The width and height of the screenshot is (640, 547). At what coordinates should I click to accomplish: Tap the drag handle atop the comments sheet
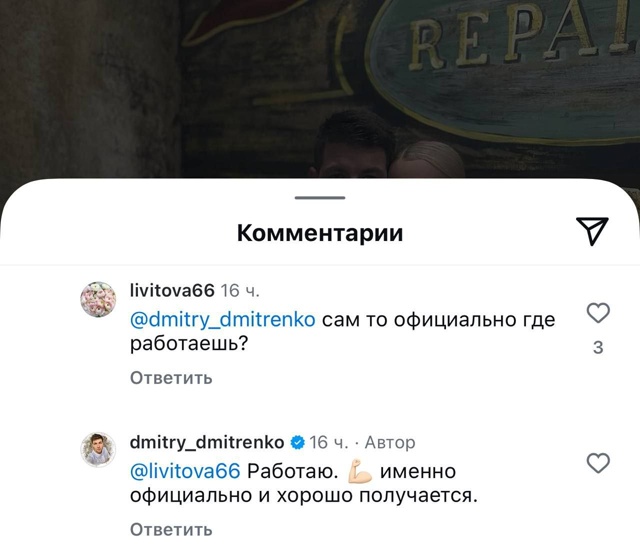pyautogui.click(x=320, y=198)
